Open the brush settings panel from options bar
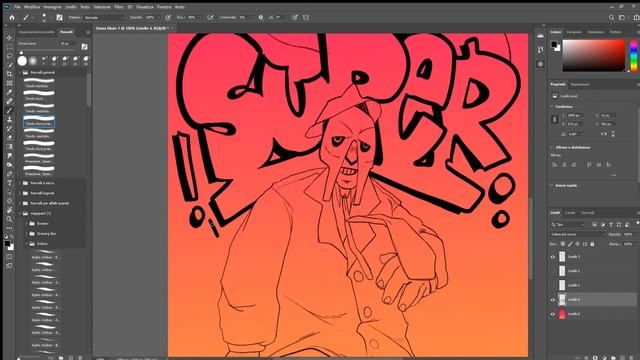 (x=60, y=18)
